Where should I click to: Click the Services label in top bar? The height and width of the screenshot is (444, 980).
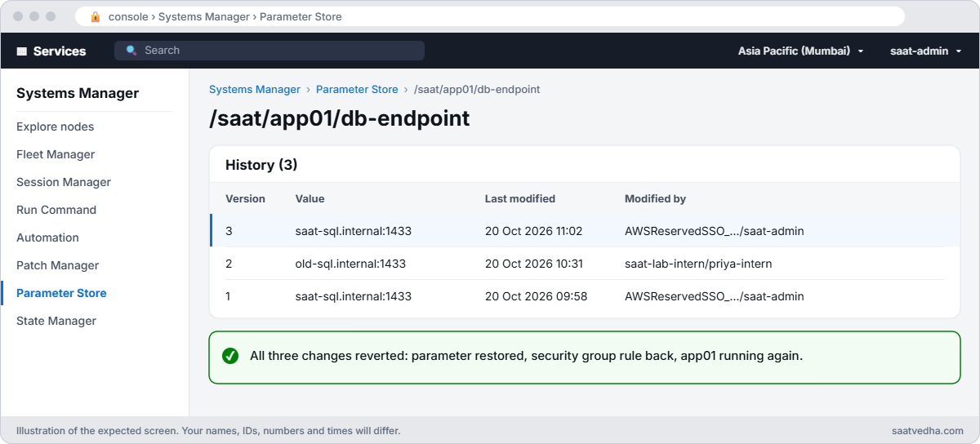coord(60,51)
